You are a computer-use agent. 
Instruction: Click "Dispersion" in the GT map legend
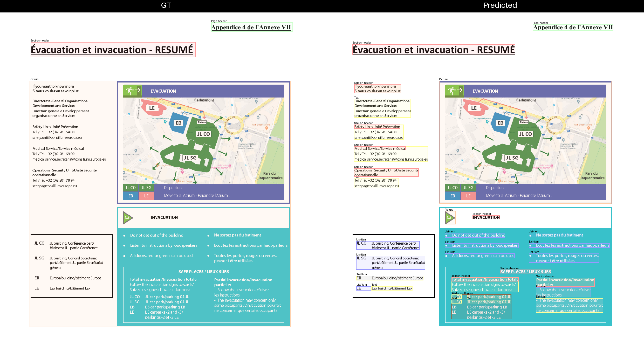coord(173,188)
